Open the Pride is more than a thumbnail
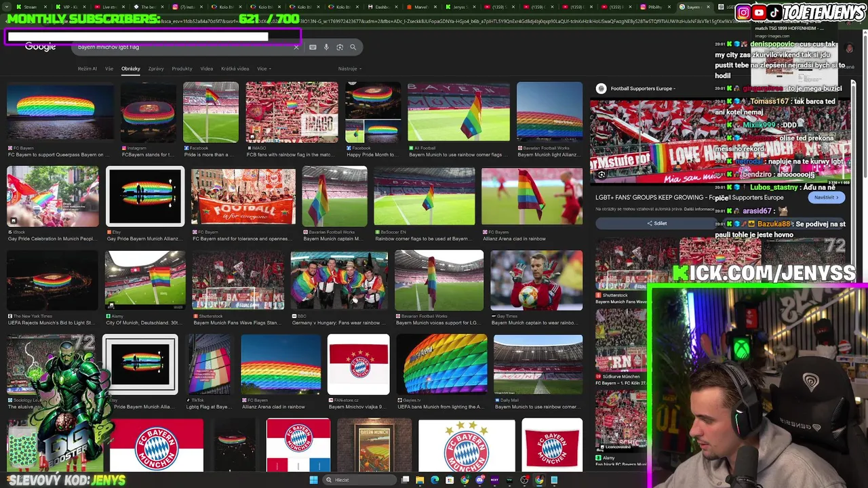 [x=211, y=111]
